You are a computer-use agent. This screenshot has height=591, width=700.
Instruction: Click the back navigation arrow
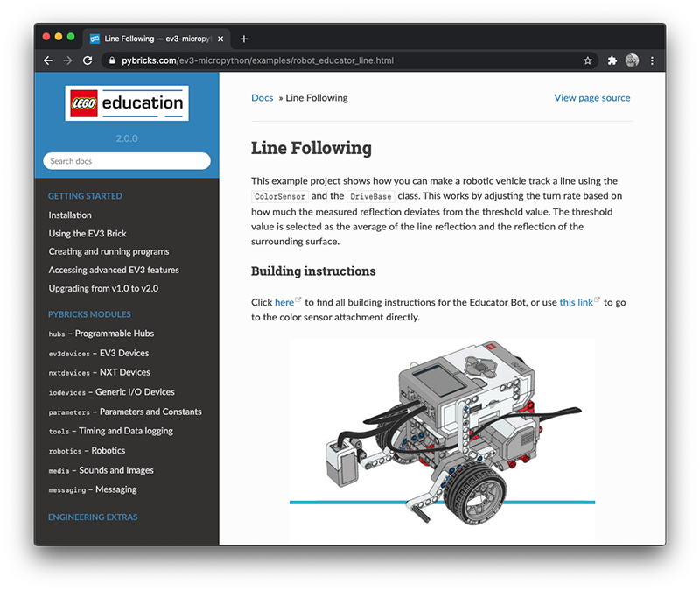click(x=48, y=60)
